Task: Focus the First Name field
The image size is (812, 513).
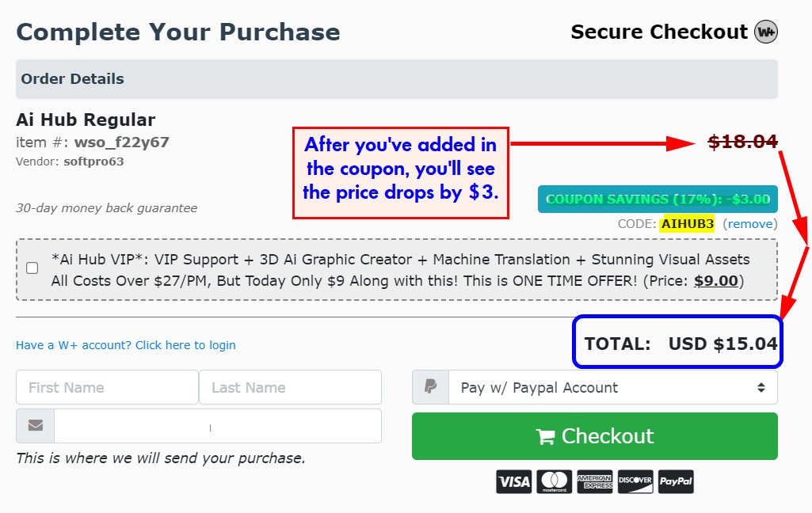Action: tap(107, 387)
